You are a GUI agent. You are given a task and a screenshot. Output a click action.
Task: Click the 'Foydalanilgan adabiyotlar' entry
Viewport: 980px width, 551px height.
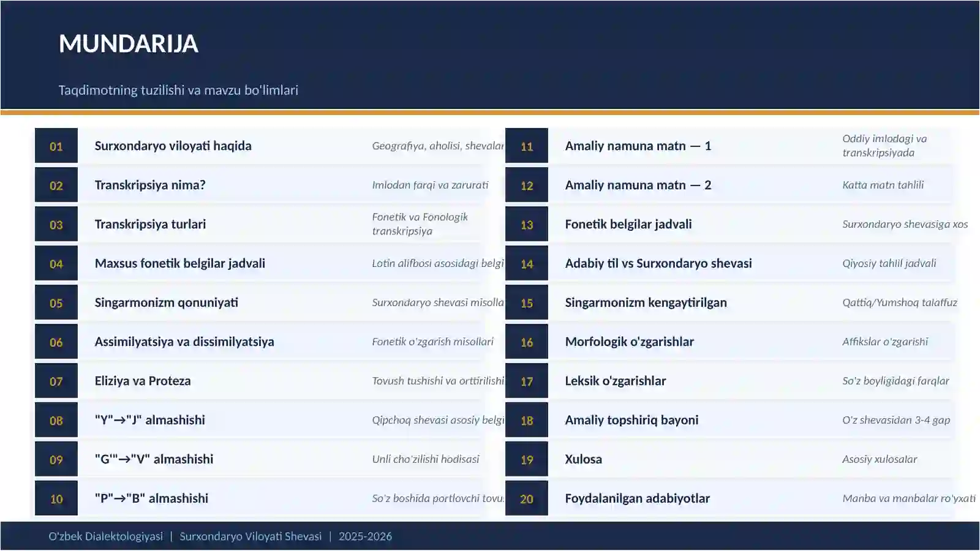pyautogui.click(x=638, y=498)
